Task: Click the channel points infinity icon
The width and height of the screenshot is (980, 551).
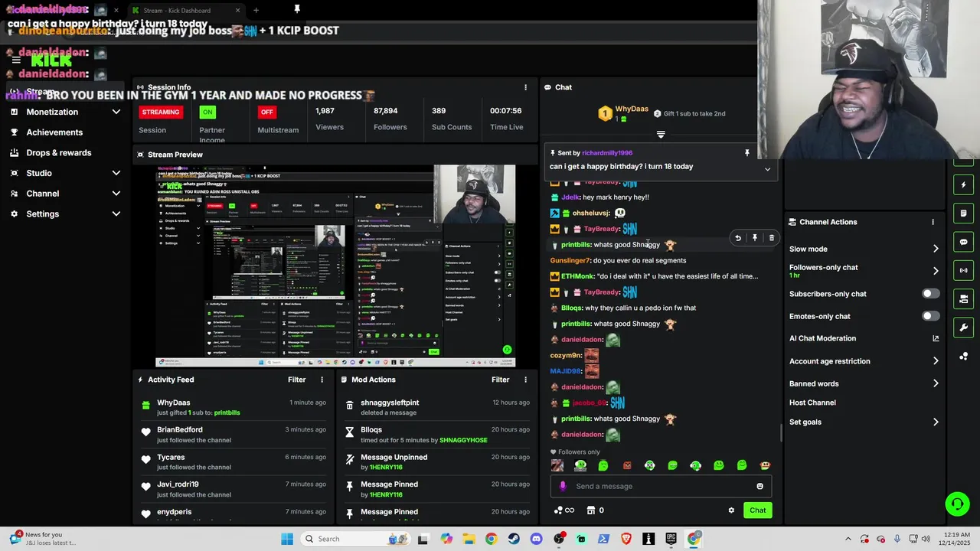Action: pos(563,510)
